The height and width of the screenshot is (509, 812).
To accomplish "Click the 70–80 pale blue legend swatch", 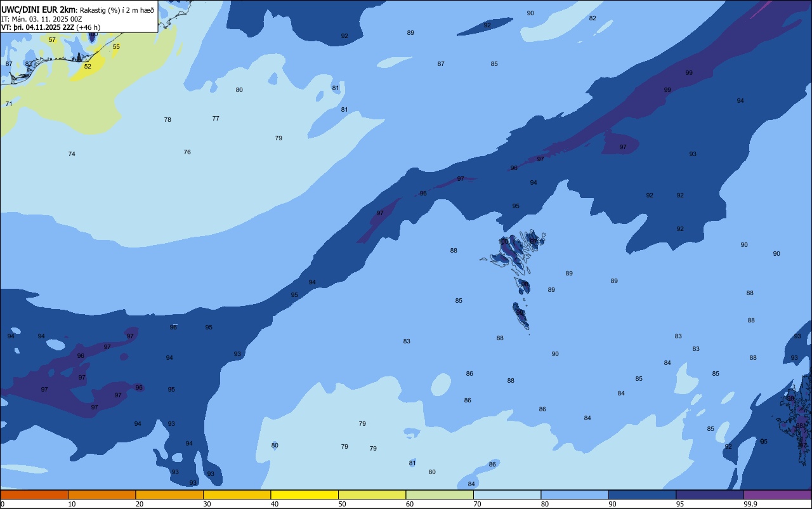I will [507, 494].
